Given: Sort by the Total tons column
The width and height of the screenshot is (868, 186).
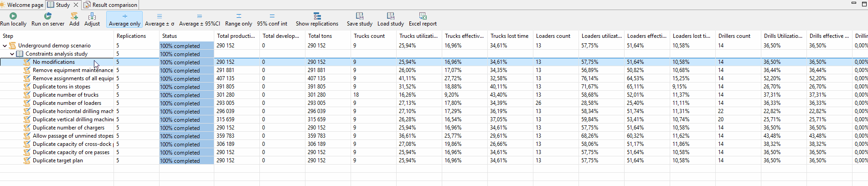Looking at the screenshot, I should (328, 36).
